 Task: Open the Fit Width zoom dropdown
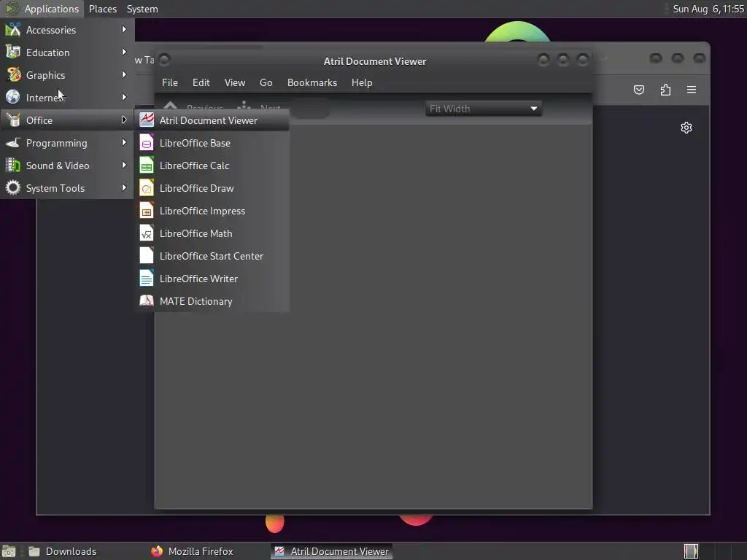(483, 109)
